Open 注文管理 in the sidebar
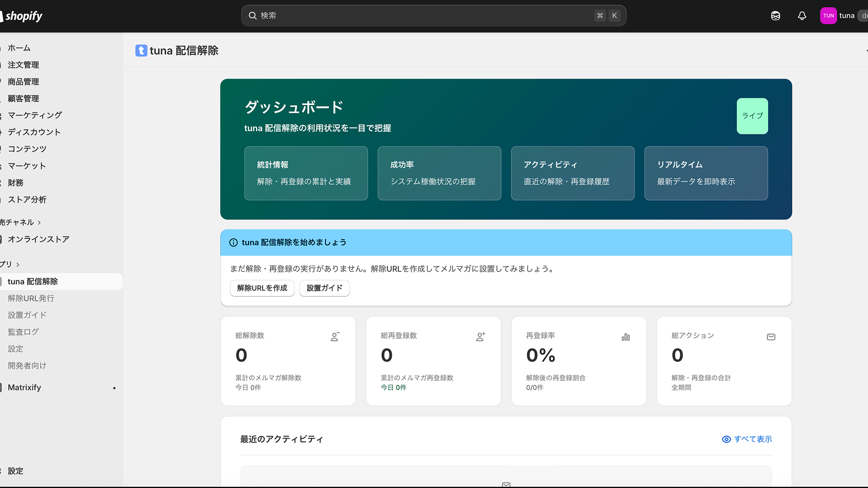The width and height of the screenshot is (868, 488). [x=23, y=65]
